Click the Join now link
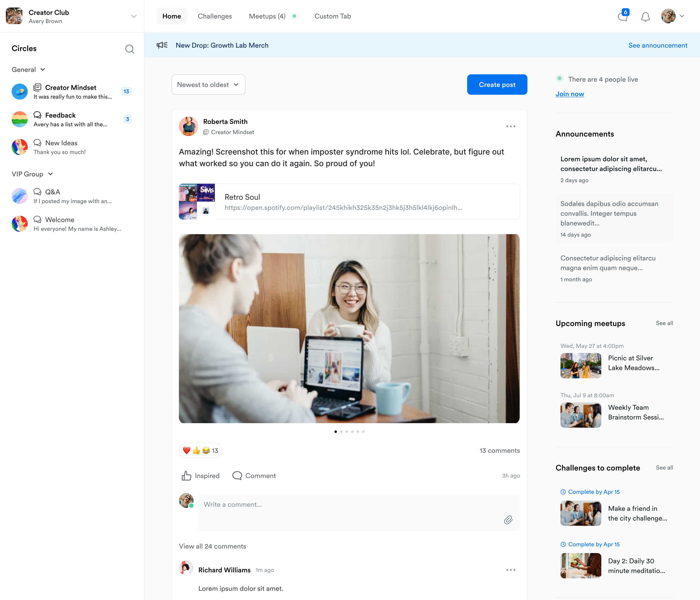Screen dimensions: 700x600 569,94
